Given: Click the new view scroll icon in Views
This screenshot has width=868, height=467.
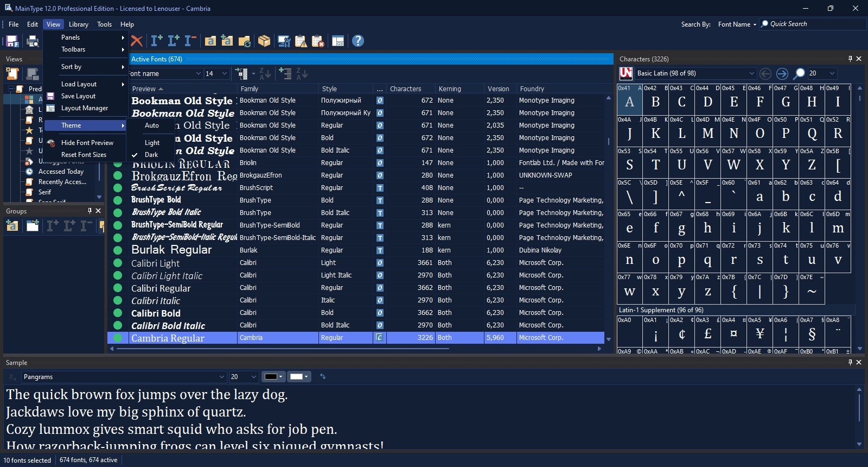Looking at the screenshot, I should [x=12, y=73].
